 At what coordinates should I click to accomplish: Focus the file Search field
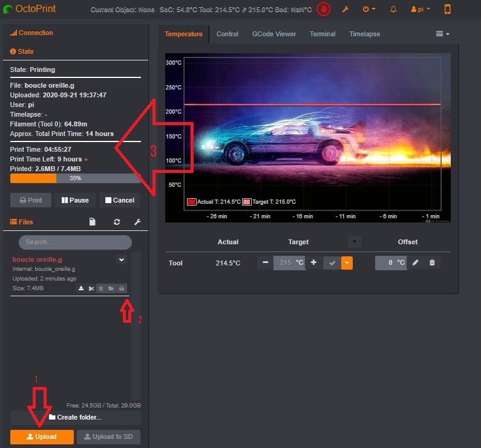click(x=75, y=242)
